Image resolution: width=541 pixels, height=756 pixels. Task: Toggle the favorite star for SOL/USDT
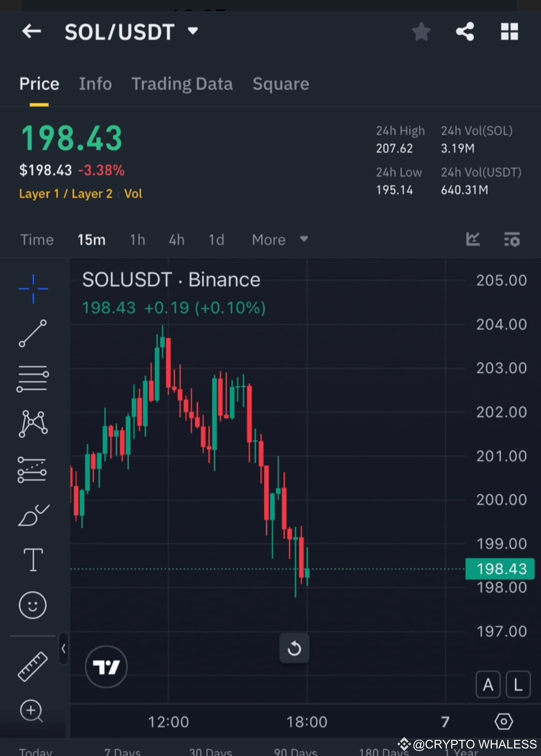point(421,31)
